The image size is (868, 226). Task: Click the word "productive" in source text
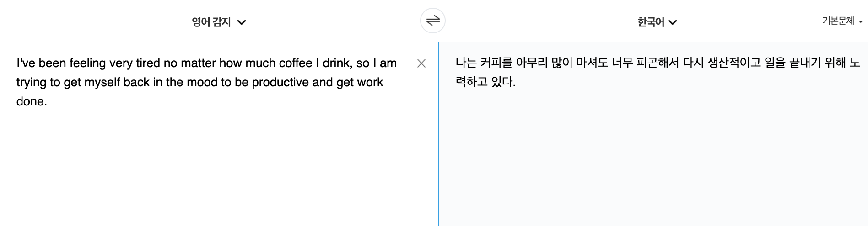pos(280,83)
